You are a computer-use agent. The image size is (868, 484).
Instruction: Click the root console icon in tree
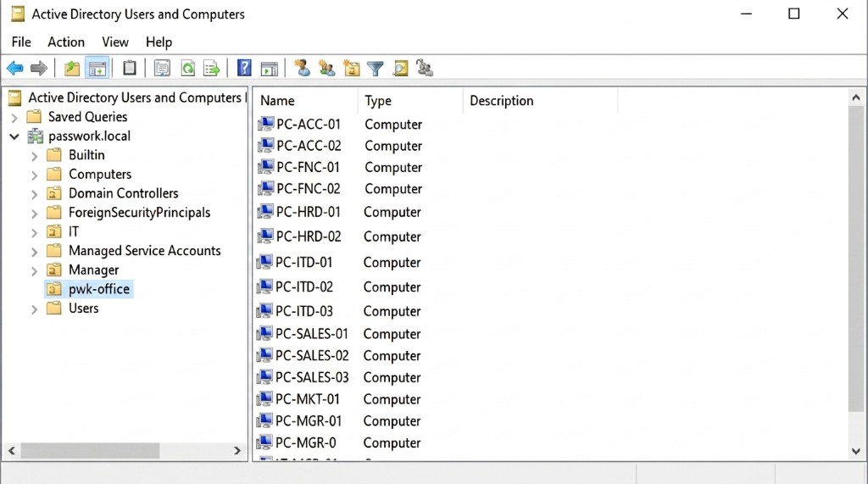click(15, 98)
